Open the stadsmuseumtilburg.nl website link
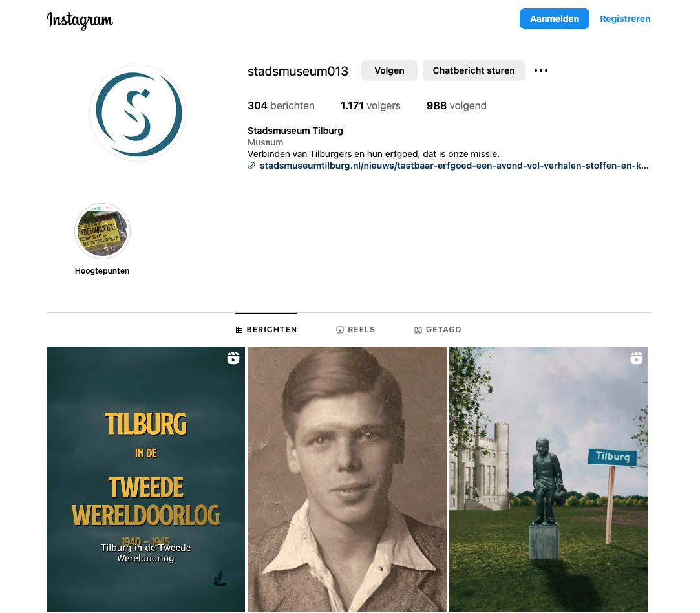This screenshot has width=700, height=613. pyautogui.click(x=454, y=166)
